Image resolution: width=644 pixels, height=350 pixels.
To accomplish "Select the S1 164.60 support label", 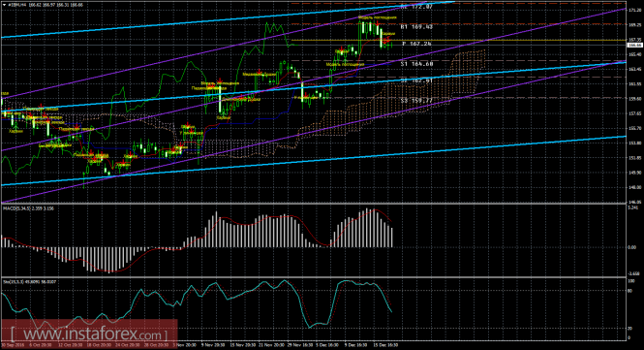I will [x=416, y=64].
